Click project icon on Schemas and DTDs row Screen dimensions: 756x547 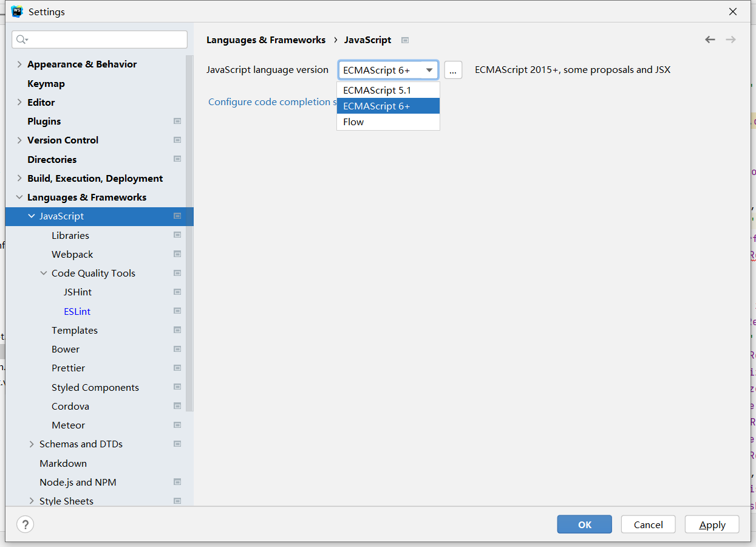[x=177, y=444]
